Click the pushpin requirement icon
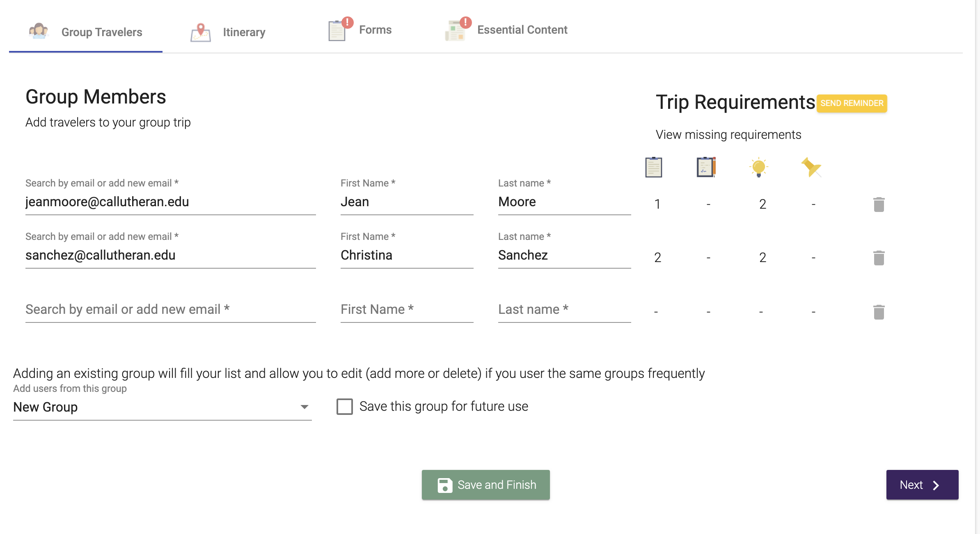The height and width of the screenshot is (534, 980). click(811, 167)
